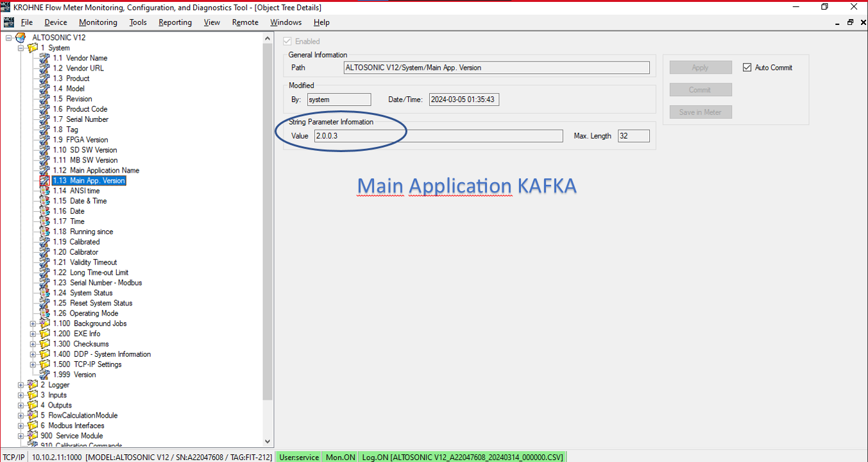Image resolution: width=868 pixels, height=462 pixels.
Task: Select the 1.13 Main App. Version row
Action: click(89, 181)
